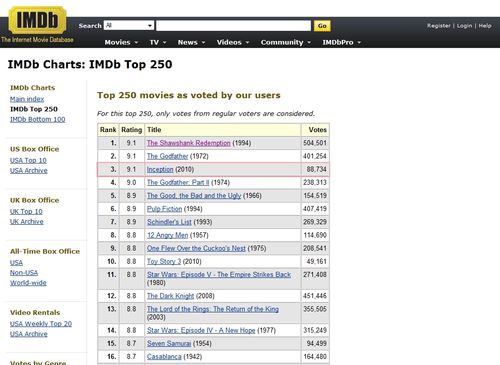The width and height of the screenshot is (500, 365).
Task: Click the 88,734 votes cell for Inception
Action: point(315,169)
